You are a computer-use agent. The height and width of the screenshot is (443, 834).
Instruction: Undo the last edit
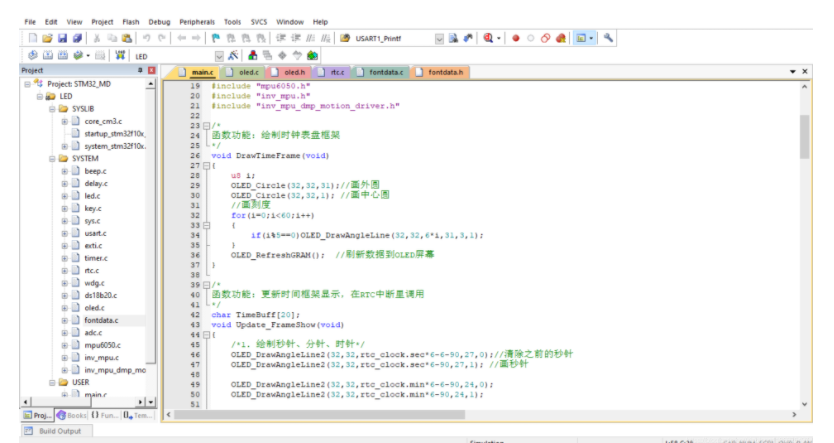tap(146, 38)
